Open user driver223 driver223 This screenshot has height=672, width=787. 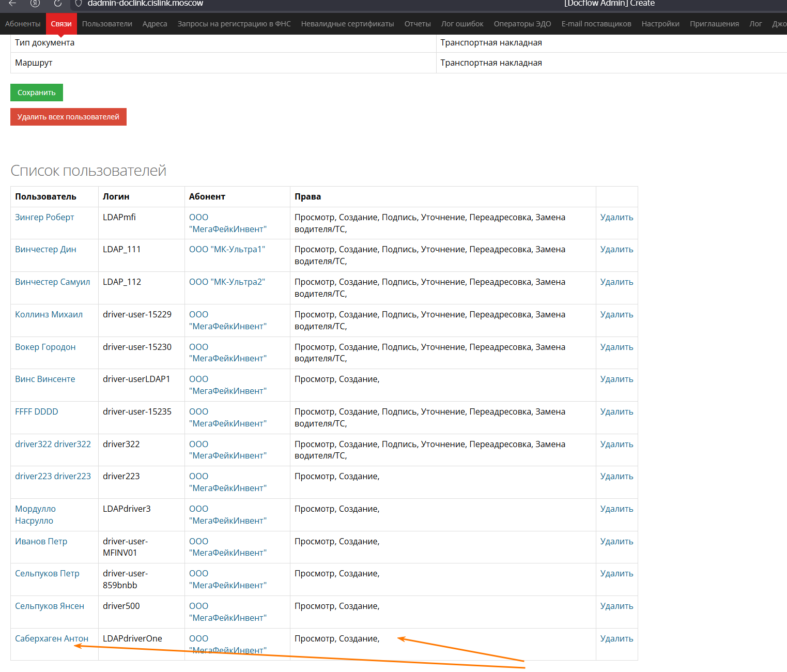tap(53, 476)
